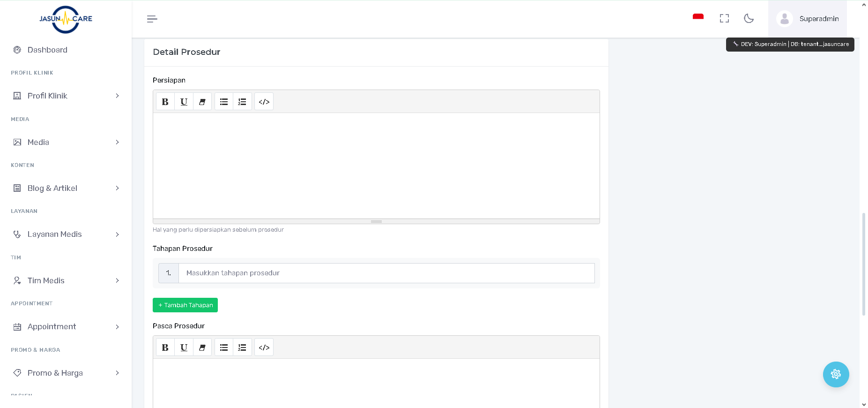
Task: Toggle bold in Pasca Prosedur editor
Action: 165,348
